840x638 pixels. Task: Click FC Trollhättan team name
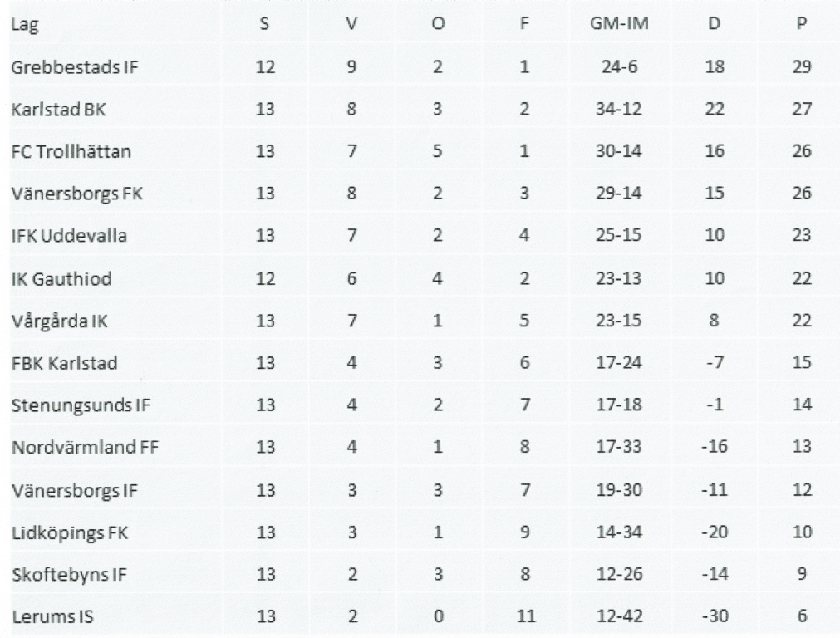71,151
